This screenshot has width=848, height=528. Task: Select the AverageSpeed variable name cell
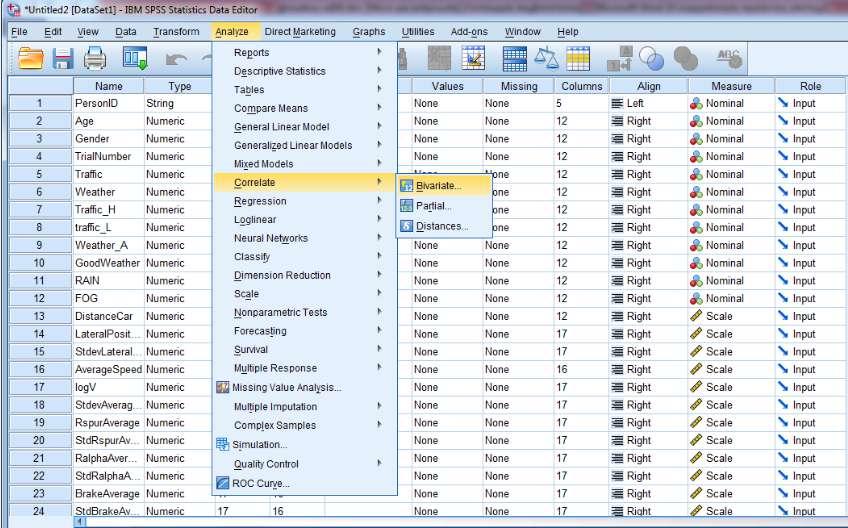coord(109,369)
